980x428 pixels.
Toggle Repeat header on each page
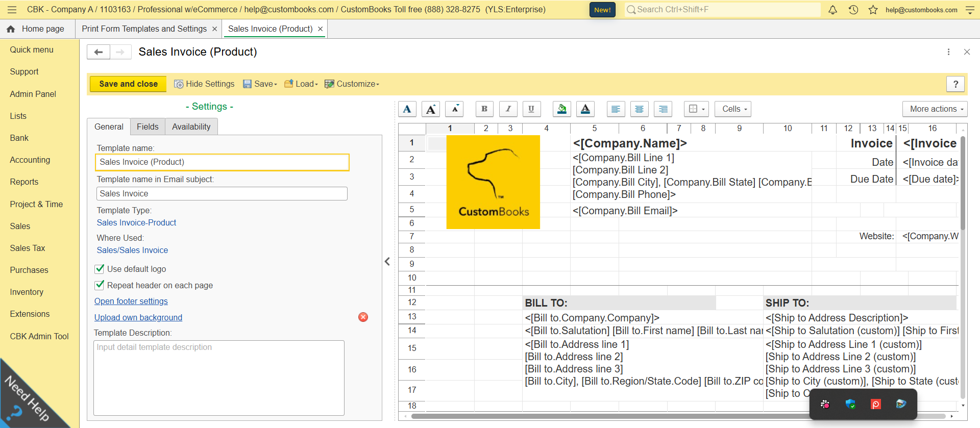tap(100, 285)
